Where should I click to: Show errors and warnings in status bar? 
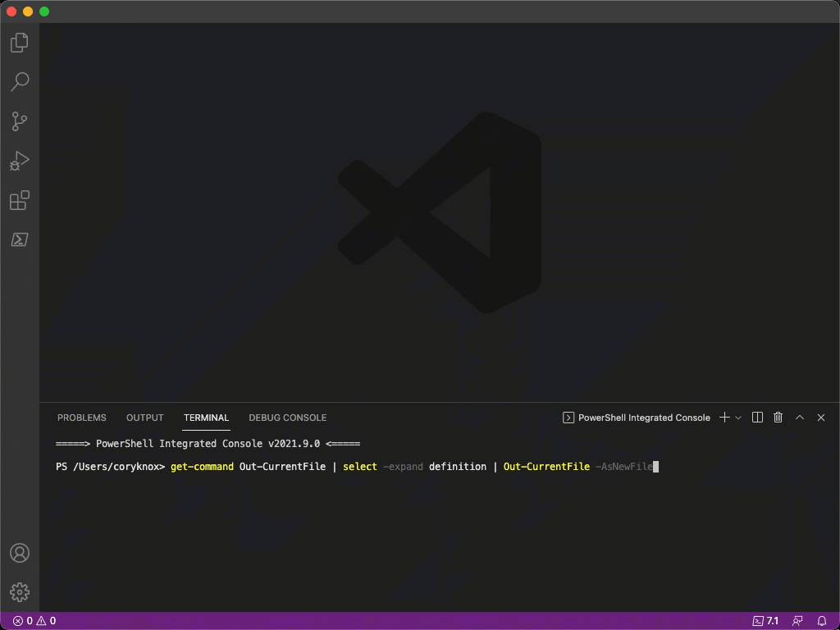[34, 621]
